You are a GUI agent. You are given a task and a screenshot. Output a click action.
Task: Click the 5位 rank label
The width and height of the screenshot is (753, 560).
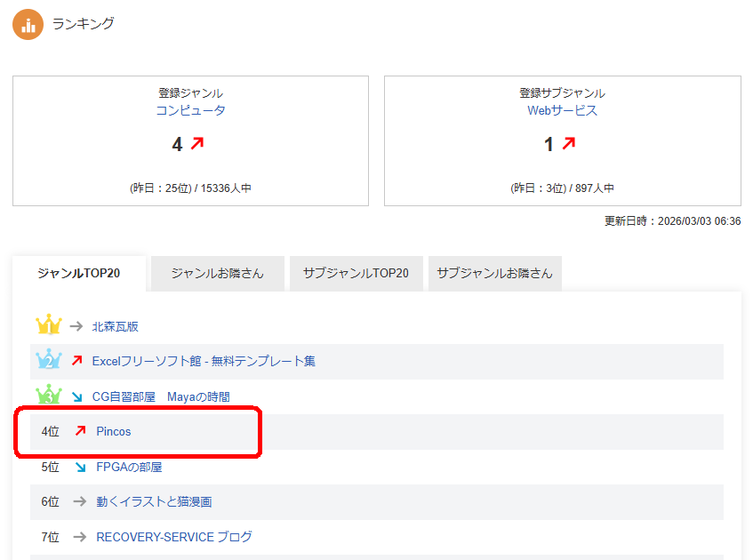(x=51, y=467)
